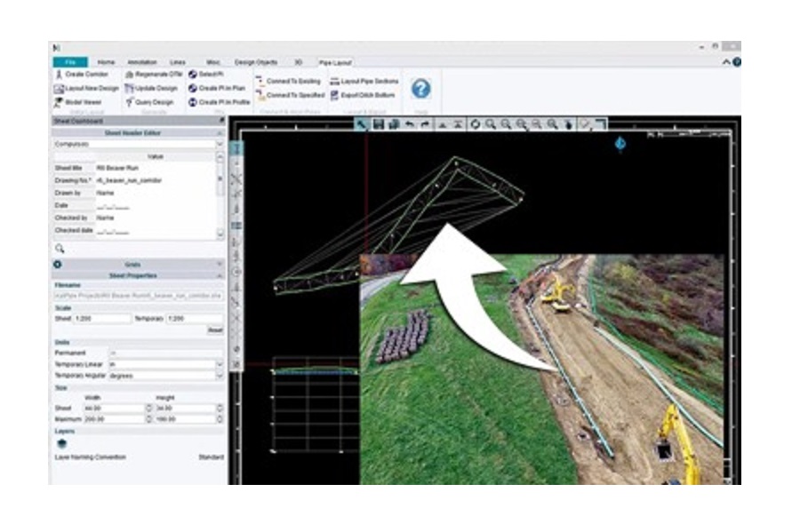Click the first magnifier zoom icon
The height and width of the screenshot is (532, 800).
[491, 124]
